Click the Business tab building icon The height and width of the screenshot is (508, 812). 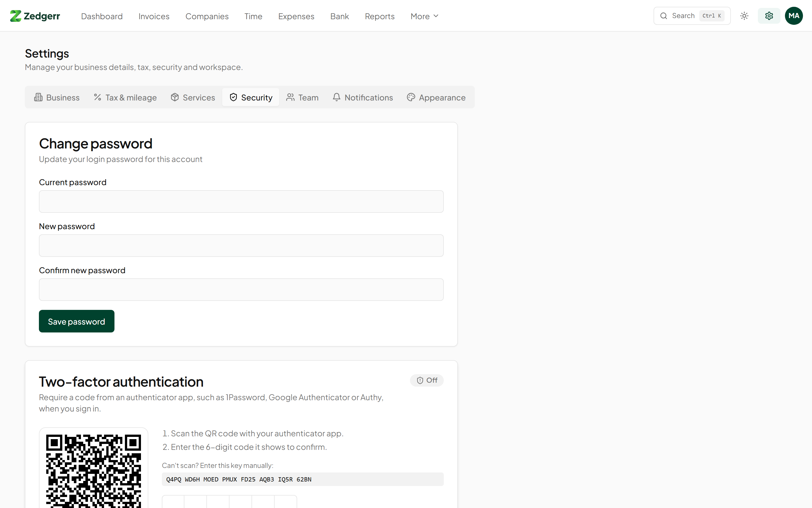pyautogui.click(x=38, y=97)
